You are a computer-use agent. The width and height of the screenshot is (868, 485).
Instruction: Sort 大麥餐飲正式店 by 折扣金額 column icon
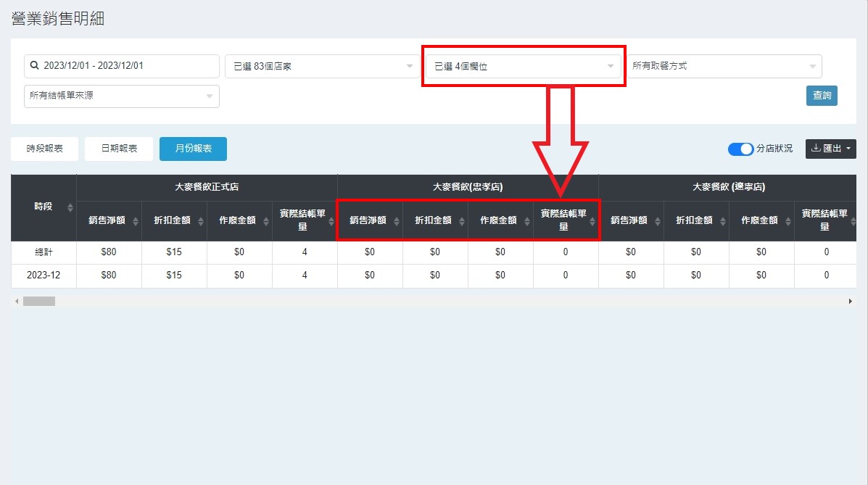click(x=201, y=222)
